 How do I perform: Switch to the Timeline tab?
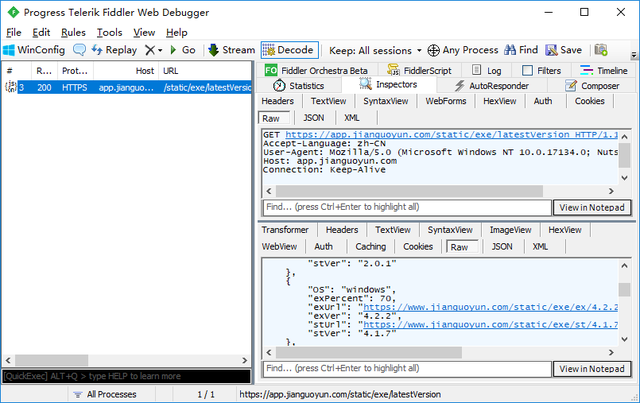(x=604, y=71)
